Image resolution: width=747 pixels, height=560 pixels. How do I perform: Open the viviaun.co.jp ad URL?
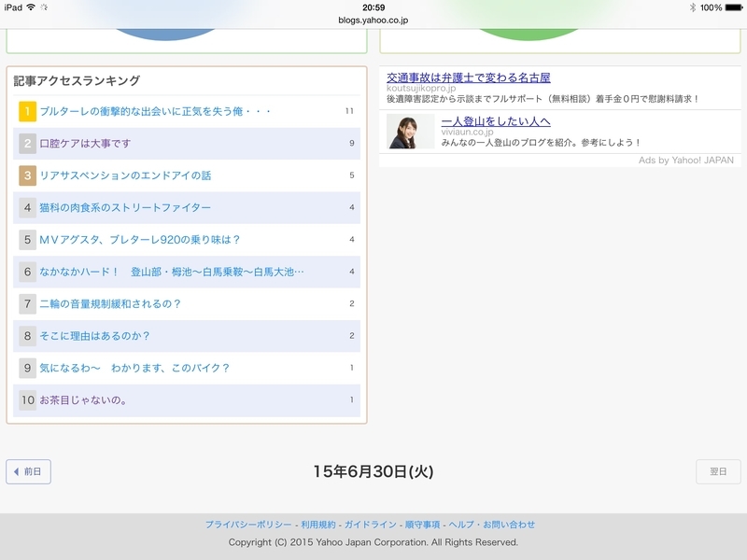(467, 132)
